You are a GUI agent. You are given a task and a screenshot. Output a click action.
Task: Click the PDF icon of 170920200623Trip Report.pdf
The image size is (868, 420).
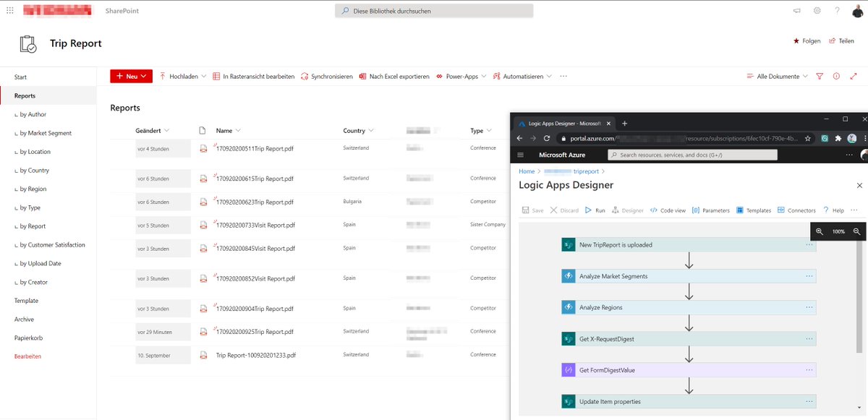(203, 202)
